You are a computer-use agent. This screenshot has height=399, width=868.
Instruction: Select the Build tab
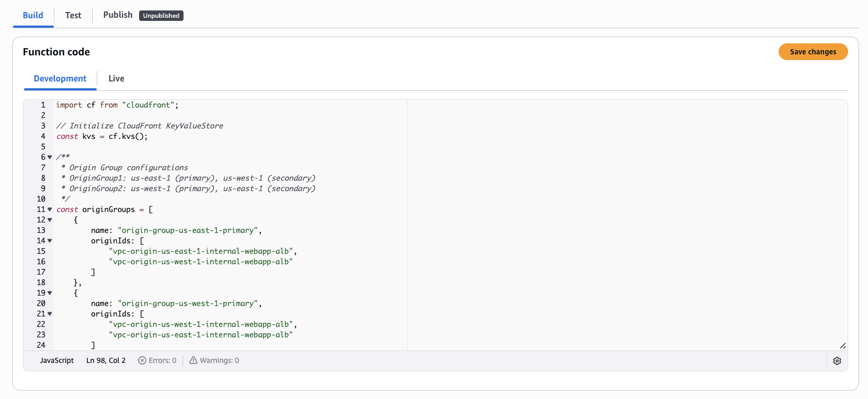pos(33,15)
